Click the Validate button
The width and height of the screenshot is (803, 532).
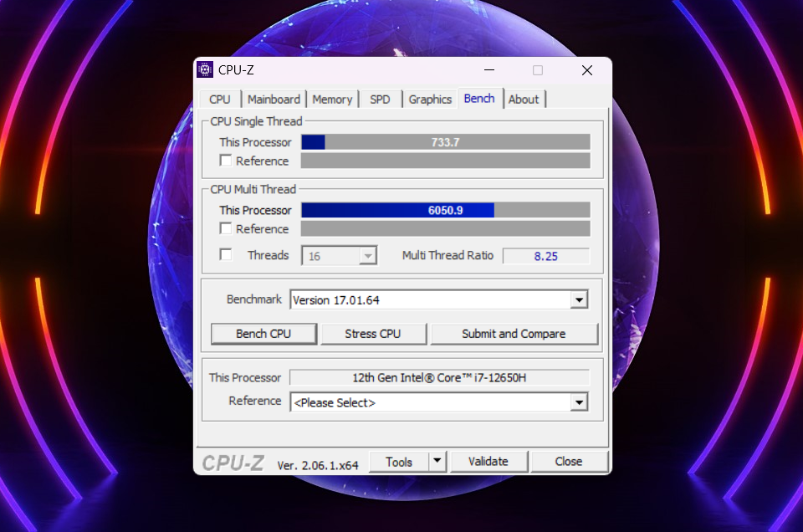pyautogui.click(x=488, y=462)
